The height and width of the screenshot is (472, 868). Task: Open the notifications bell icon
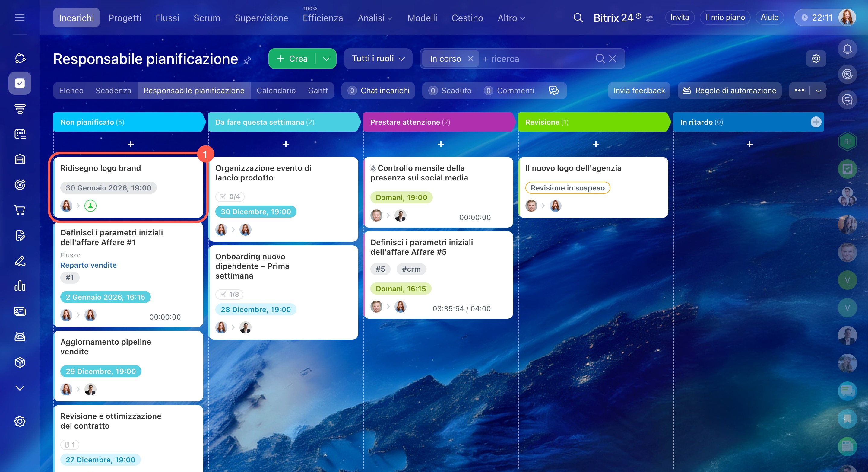point(847,49)
